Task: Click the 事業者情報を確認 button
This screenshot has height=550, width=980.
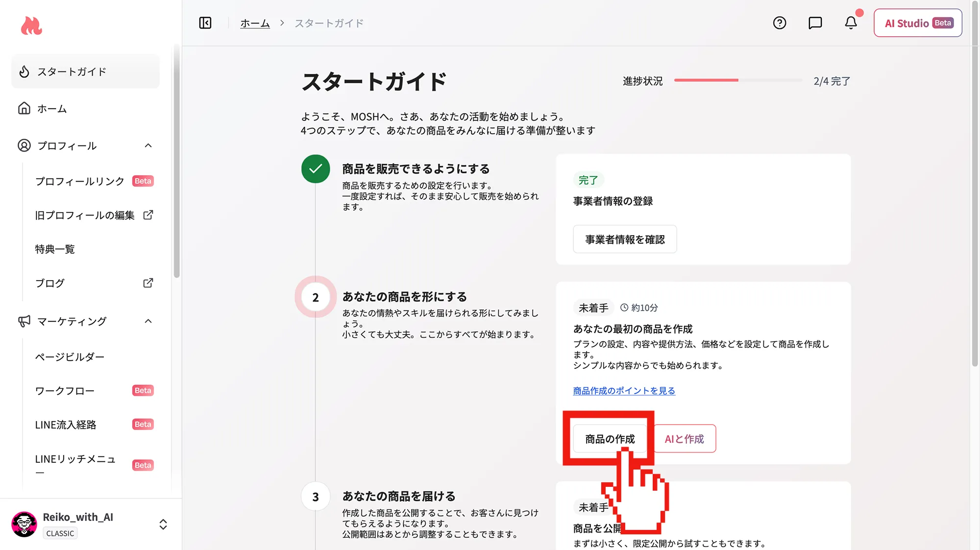Action: click(x=625, y=239)
